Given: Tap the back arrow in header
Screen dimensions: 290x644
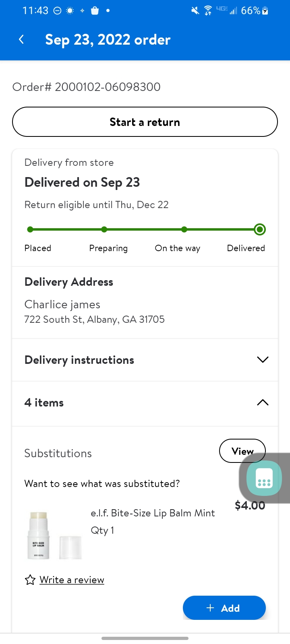Looking at the screenshot, I should point(21,39).
